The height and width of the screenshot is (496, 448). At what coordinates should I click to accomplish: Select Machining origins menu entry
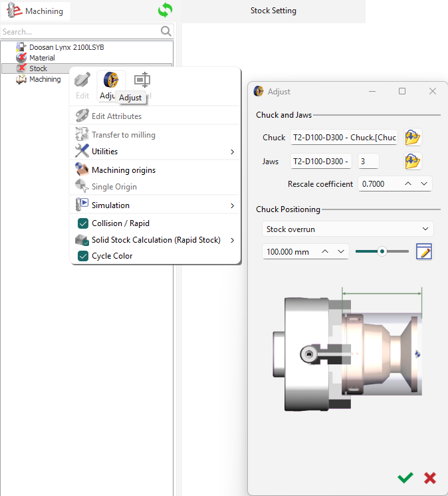123,170
